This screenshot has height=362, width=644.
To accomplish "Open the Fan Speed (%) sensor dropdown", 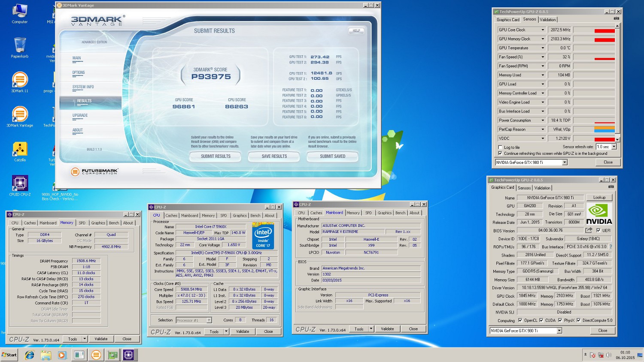I will pyautogui.click(x=543, y=57).
